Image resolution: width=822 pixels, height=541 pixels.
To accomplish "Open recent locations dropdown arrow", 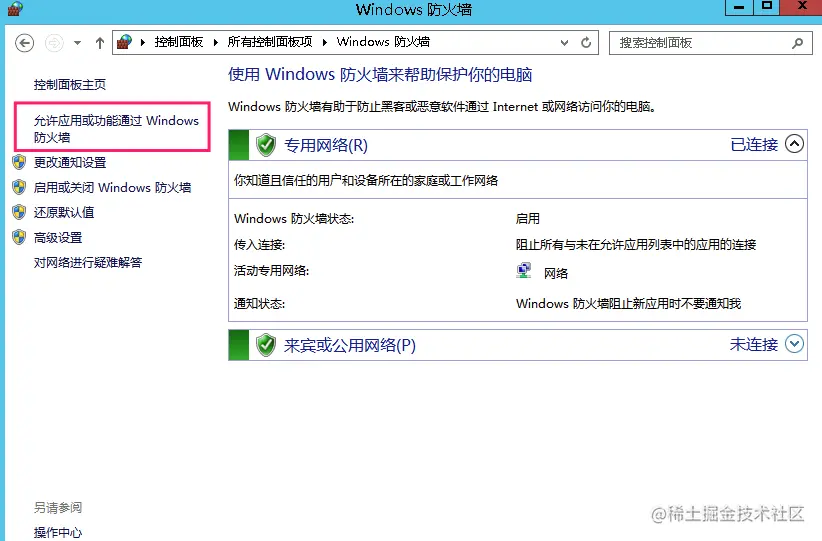I will [78, 43].
